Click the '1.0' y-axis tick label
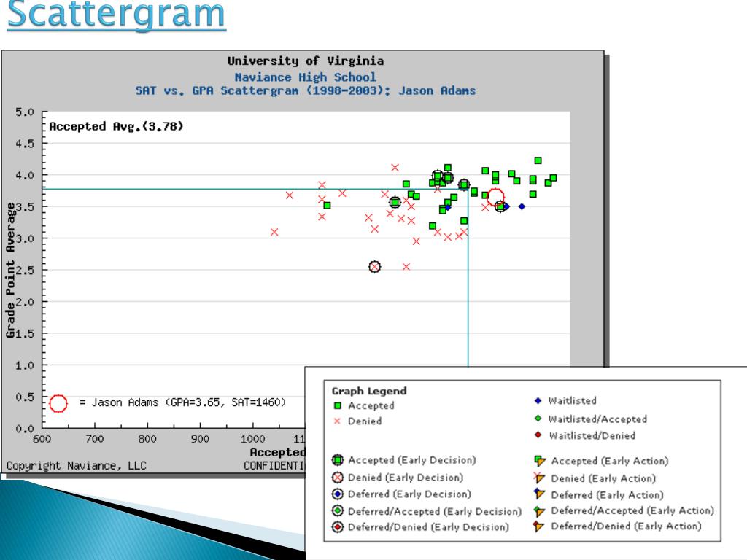 click(x=25, y=366)
